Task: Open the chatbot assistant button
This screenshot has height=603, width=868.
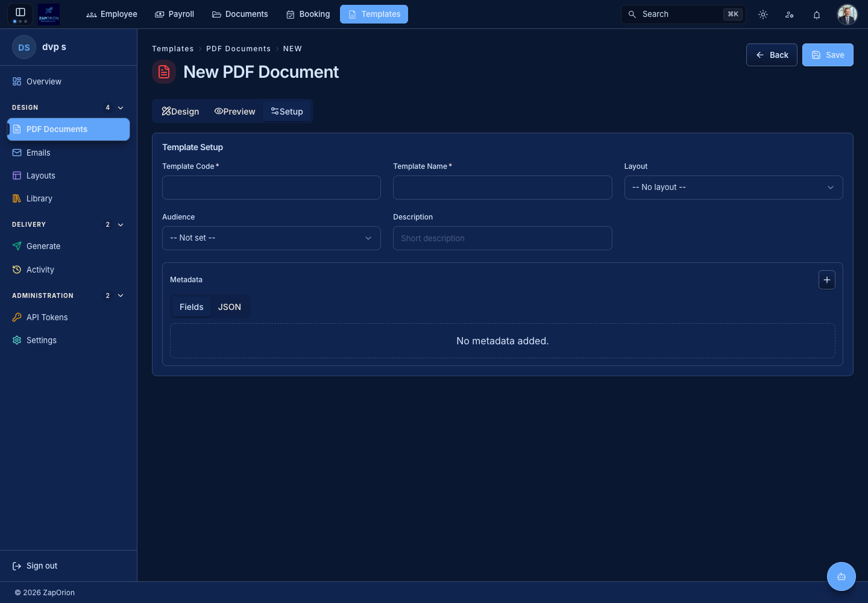Action: (841, 576)
